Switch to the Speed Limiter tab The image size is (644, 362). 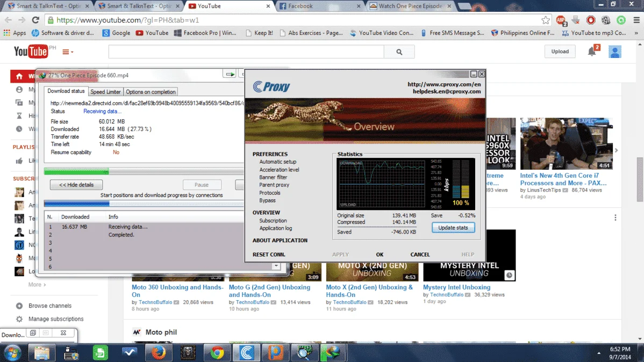pyautogui.click(x=105, y=92)
